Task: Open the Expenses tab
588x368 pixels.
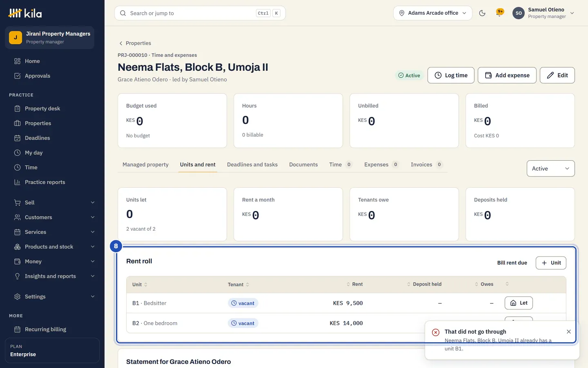Action: tap(381, 164)
